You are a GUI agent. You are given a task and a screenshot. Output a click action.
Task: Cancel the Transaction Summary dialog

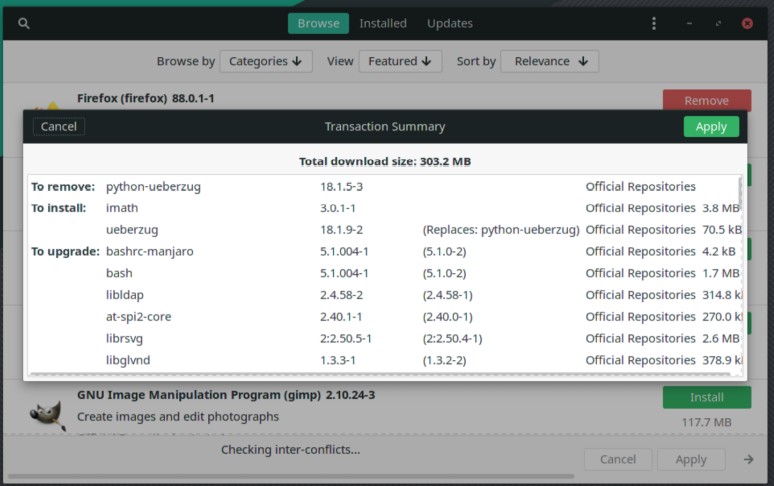[x=59, y=126]
